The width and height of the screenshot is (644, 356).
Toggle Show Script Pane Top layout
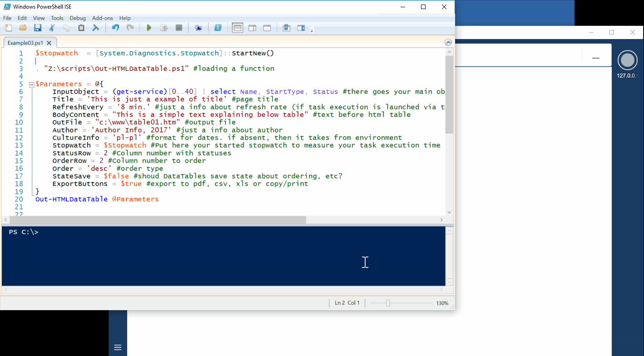238,28
